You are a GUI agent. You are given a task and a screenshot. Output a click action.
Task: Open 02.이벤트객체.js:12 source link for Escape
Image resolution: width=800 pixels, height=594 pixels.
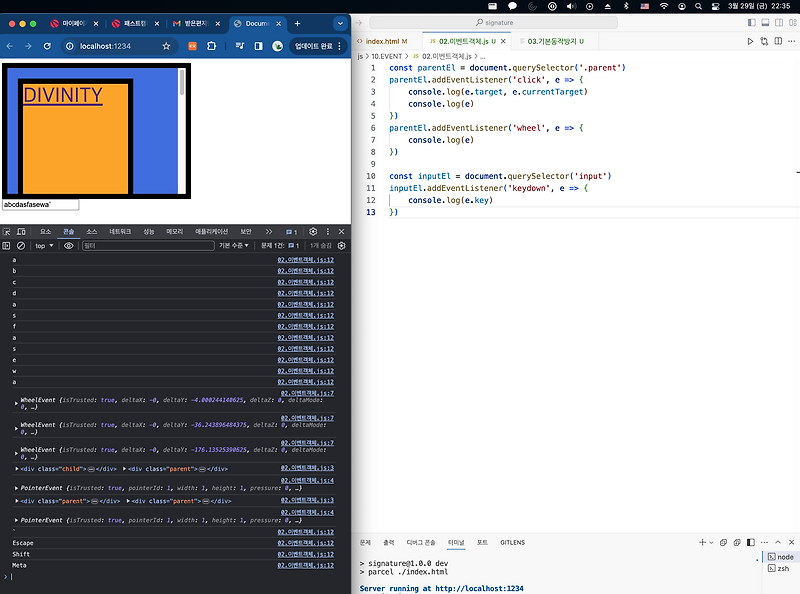(x=306, y=543)
